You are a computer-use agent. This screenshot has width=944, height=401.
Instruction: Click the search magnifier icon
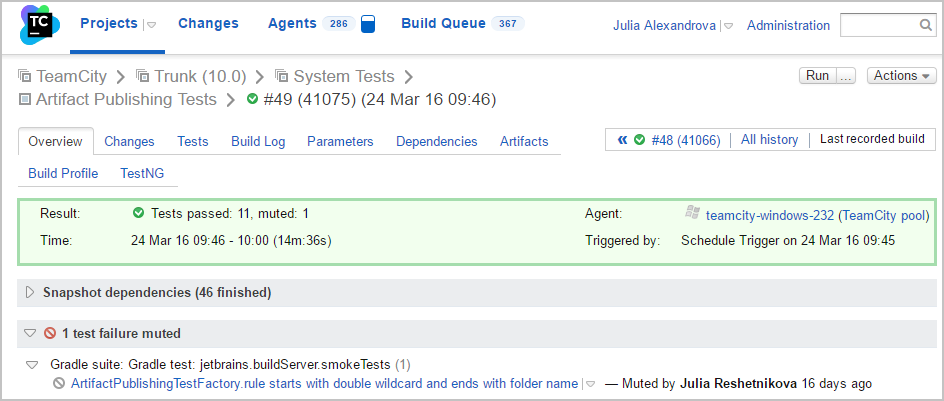click(x=926, y=25)
